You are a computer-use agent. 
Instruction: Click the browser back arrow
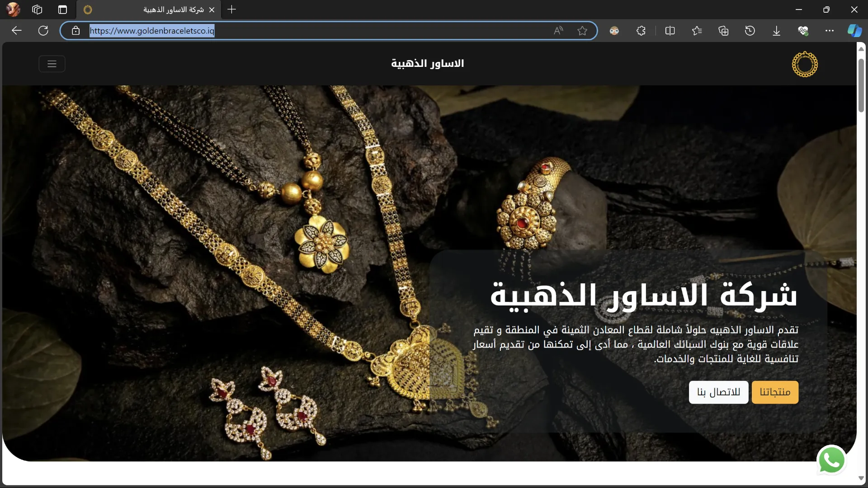click(x=17, y=31)
